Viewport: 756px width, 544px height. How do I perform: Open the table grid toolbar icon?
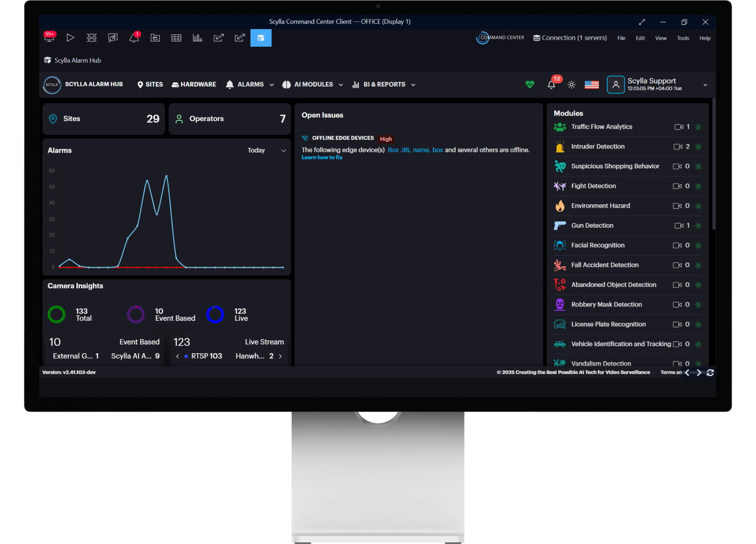click(x=176, y=38)
